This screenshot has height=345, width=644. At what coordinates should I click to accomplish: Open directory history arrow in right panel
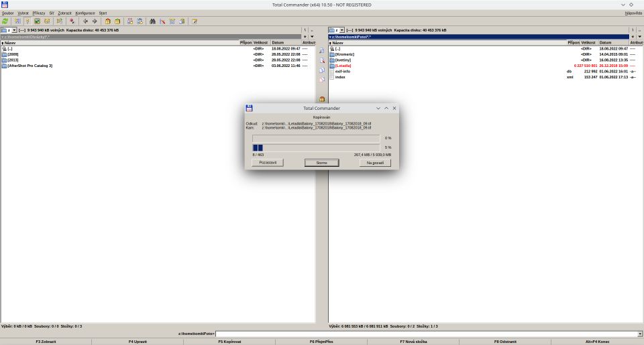(x=639, y=37)
